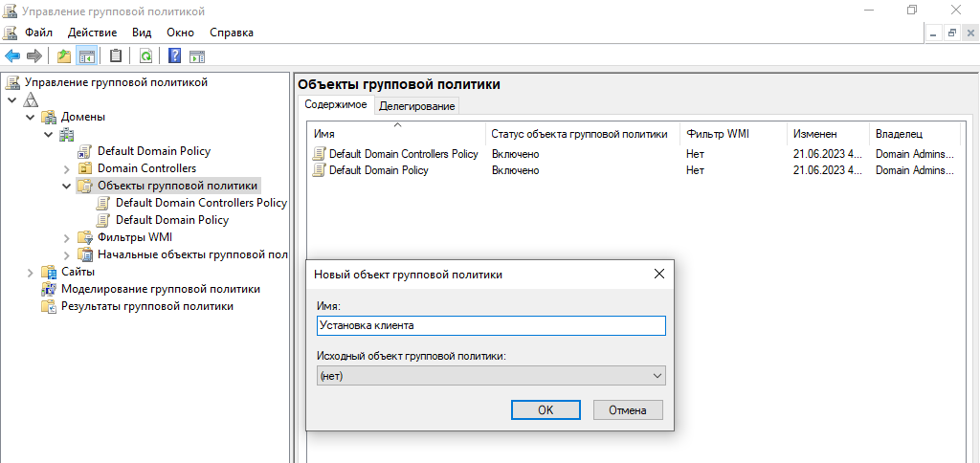Viewport: 980px width, 463px height.
Task: Open the Окно menu
Action: [181, 33]
